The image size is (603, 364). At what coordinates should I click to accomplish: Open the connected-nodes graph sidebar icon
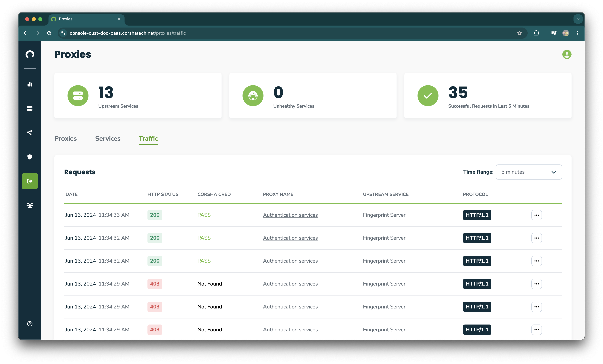30,133
